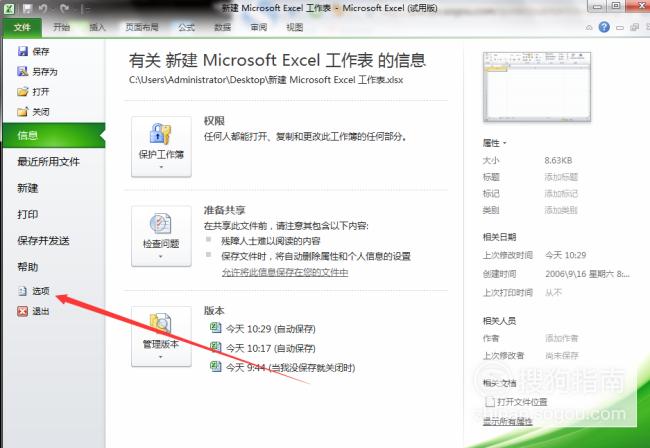The height and width of the screenshot is (448, 650).
Task: Switch to the 开始 ribbon tab
Action: pyautogui.click(x=61, y=27)
